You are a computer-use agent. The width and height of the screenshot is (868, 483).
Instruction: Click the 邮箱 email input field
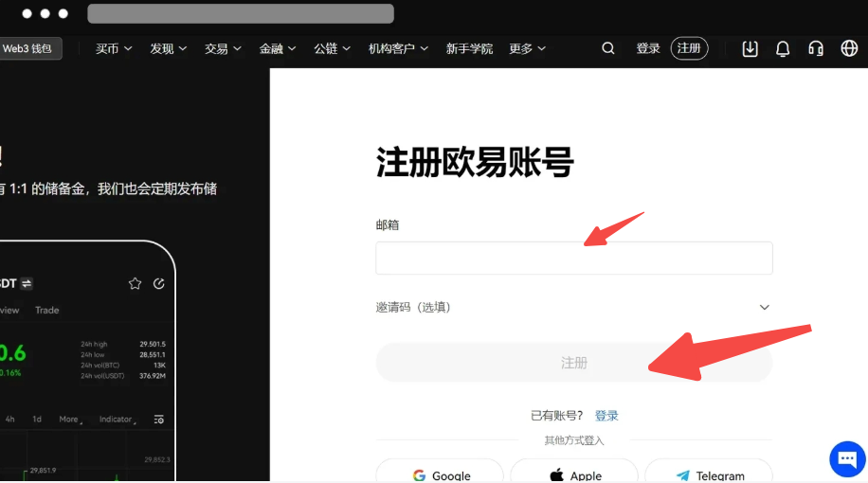click(x=573, y=258)
